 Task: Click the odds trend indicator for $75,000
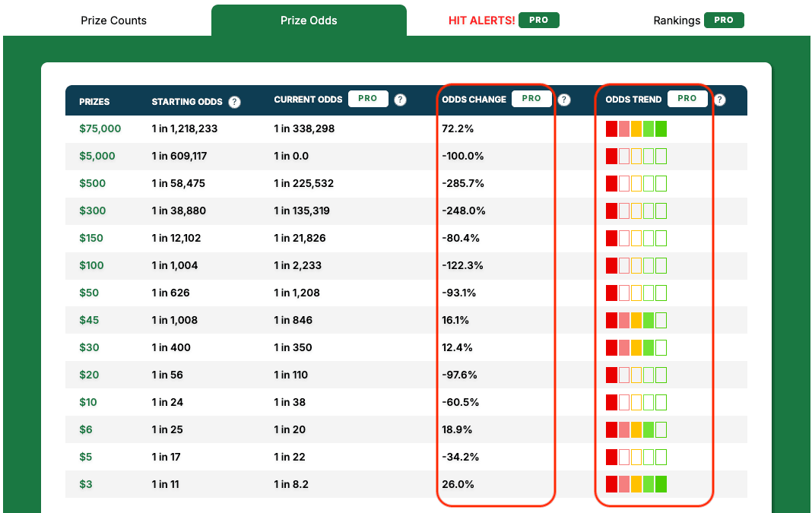pos(636,128)
